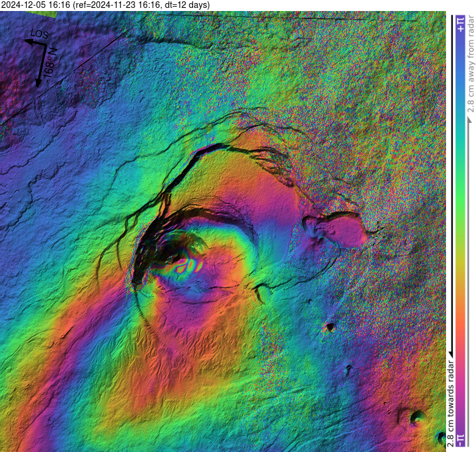Click the gray upward arrowhead beside colorbar
The width and height of the screenshot is (476, 452).
coord(470,120)
